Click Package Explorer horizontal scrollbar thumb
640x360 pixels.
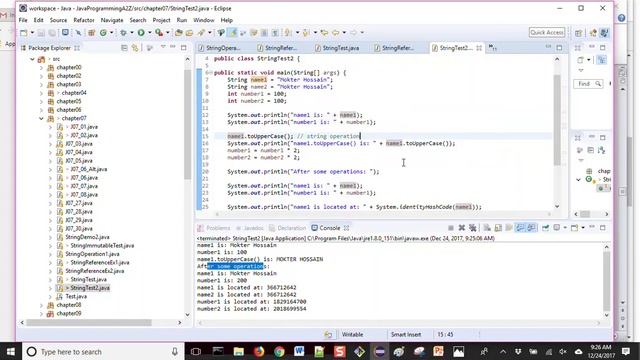click(x=89, y=322)
